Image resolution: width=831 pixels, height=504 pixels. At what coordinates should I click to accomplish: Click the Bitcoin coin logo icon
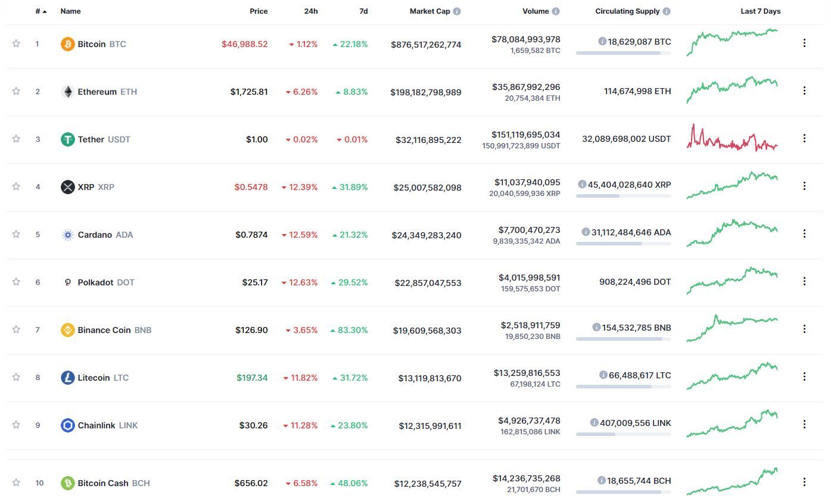click(x=68, y=44)
